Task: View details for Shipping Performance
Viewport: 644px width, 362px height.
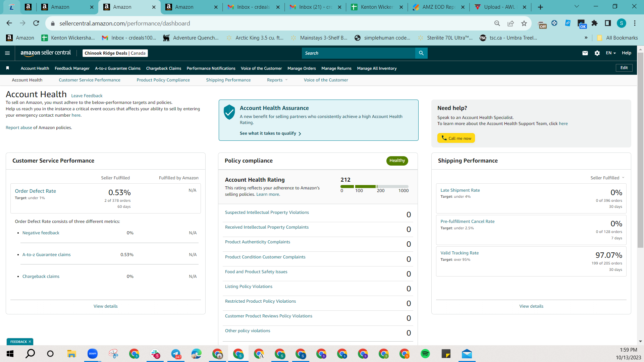Action: [x=531, y=306]
